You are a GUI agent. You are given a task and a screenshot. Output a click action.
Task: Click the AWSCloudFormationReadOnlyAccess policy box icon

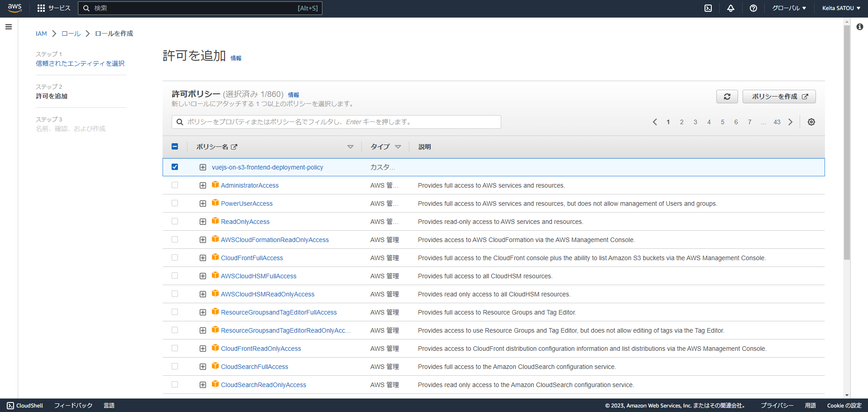point(216,239)
